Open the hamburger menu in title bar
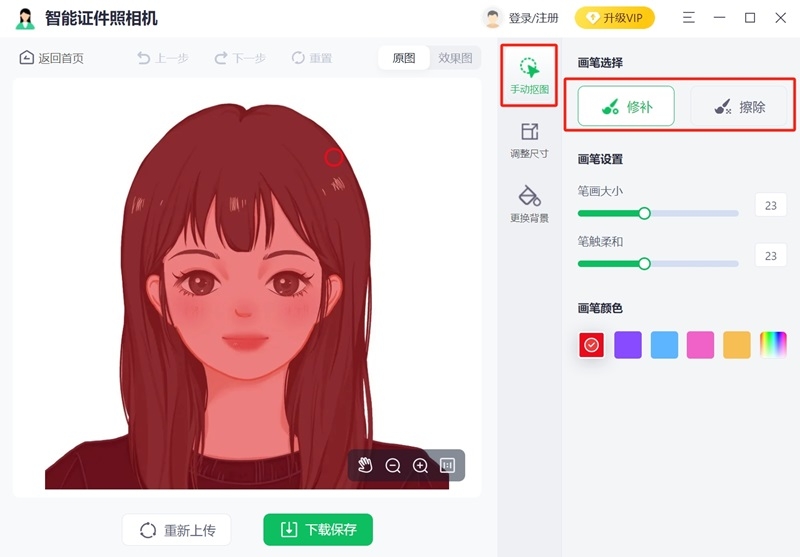This screenshot has width=800, height=557. [689, 18]
